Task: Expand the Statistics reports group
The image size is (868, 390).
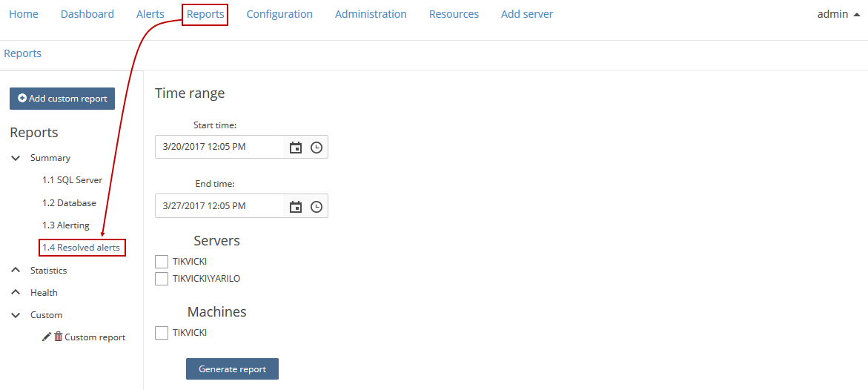Action: point(16,271)
